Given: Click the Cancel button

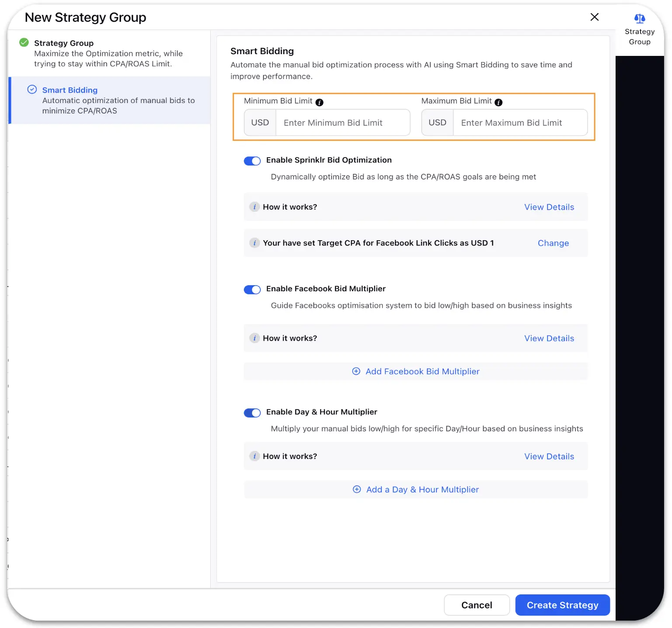Looking at the screenshot, I should point(477,605).
